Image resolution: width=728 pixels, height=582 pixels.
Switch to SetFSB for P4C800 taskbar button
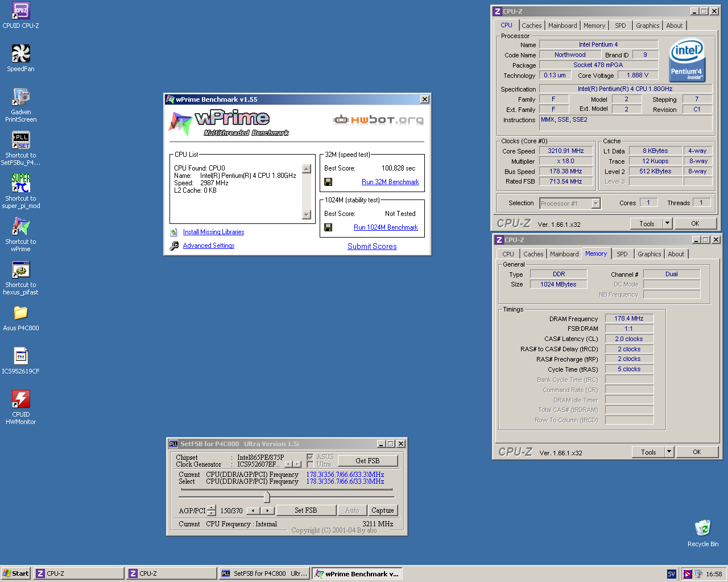tap(264, 573)
